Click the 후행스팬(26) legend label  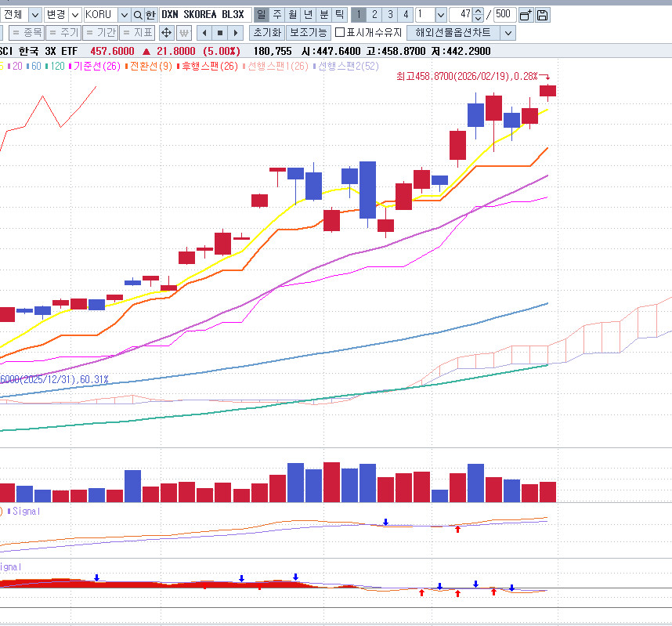click(x=210, y=66)
